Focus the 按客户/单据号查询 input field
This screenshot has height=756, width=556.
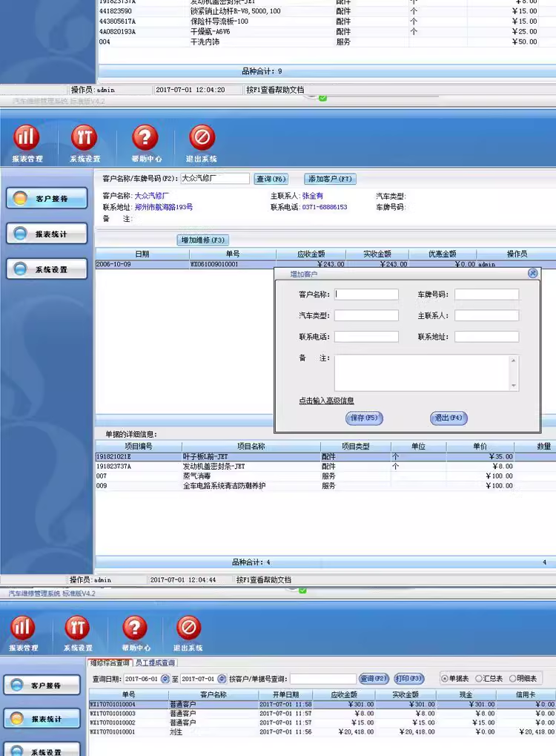point(322,679)
